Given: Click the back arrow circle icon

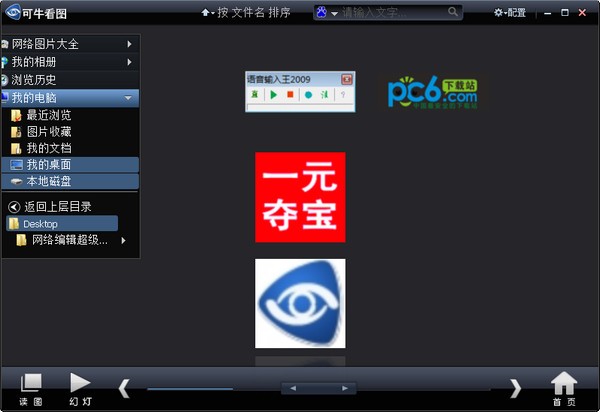Looking at the screenshot, I should pos(14,207).
